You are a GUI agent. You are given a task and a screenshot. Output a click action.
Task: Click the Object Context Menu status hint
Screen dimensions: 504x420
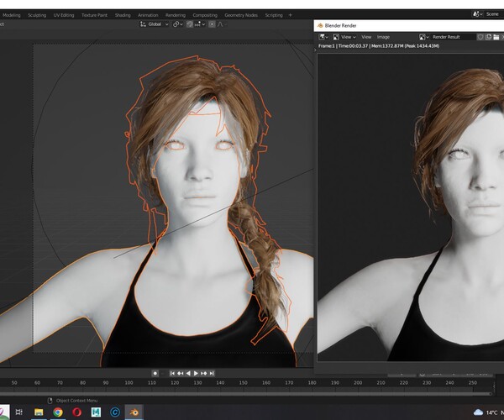tap(76, 401)
